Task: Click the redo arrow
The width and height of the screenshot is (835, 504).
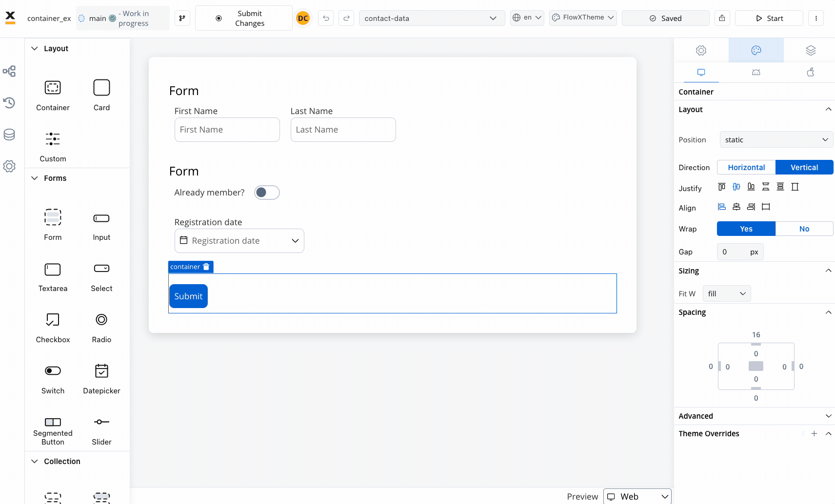Action: click(x=346, y=18)
